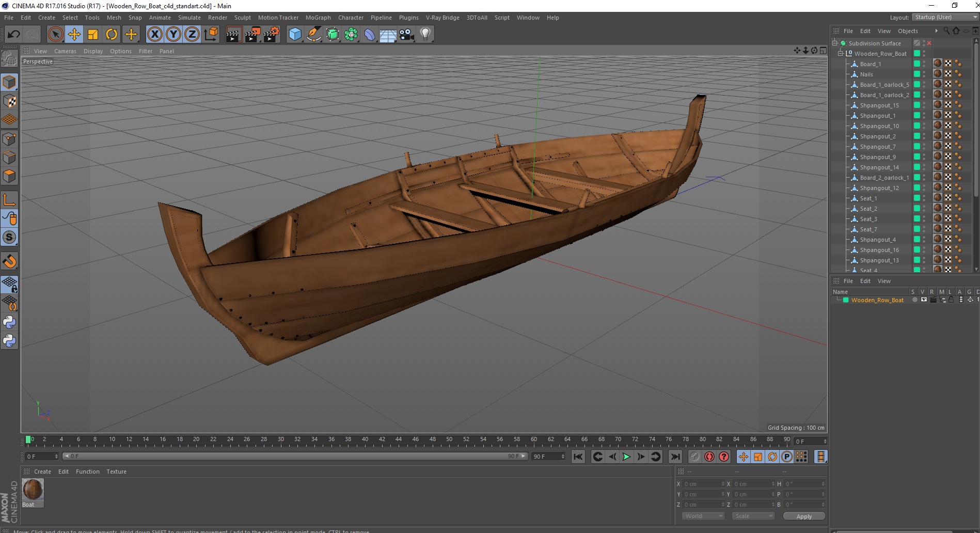Image resolution: width=980 pixels, height=533 pixels.
Task: Click the Apply button
Action: click(804, 516)
